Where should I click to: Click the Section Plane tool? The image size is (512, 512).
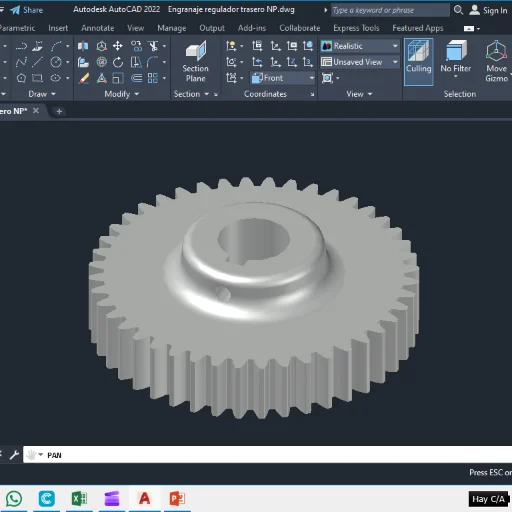click(x=196, y=62)
